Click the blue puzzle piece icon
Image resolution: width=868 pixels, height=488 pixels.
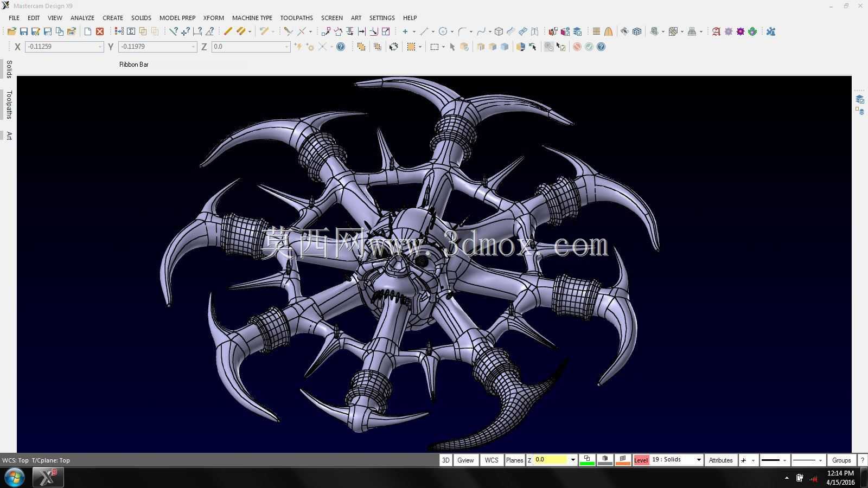pyautogui.click(x=770, y=31)
